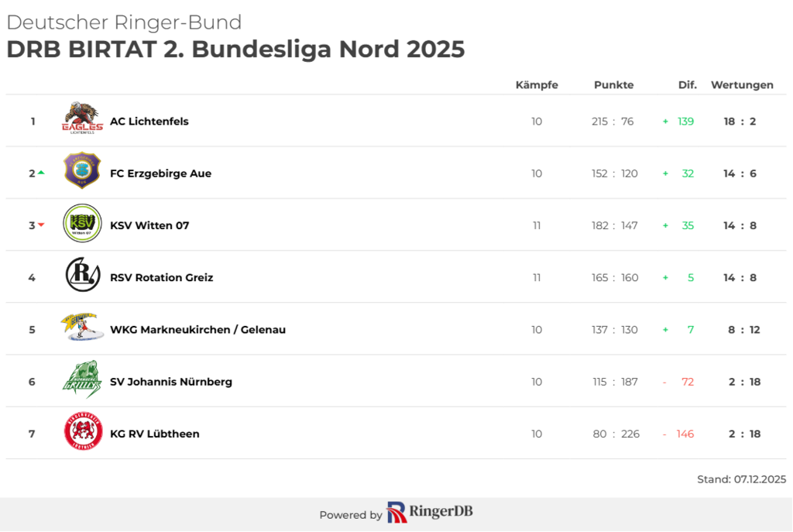793x532 pixels.
Task: Open the AC Lichtenfels team name
Action: coord(149,122)
